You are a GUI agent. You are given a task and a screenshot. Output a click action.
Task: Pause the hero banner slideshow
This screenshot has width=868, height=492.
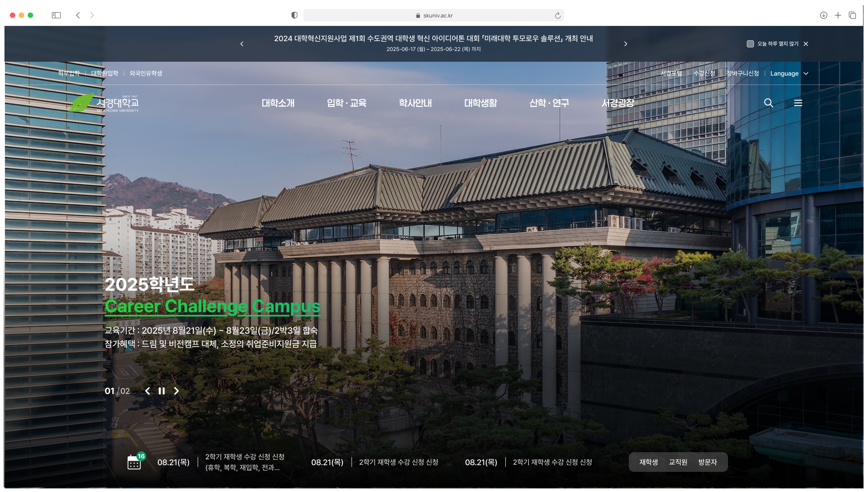pyautogui.click(x=161, y=391)
